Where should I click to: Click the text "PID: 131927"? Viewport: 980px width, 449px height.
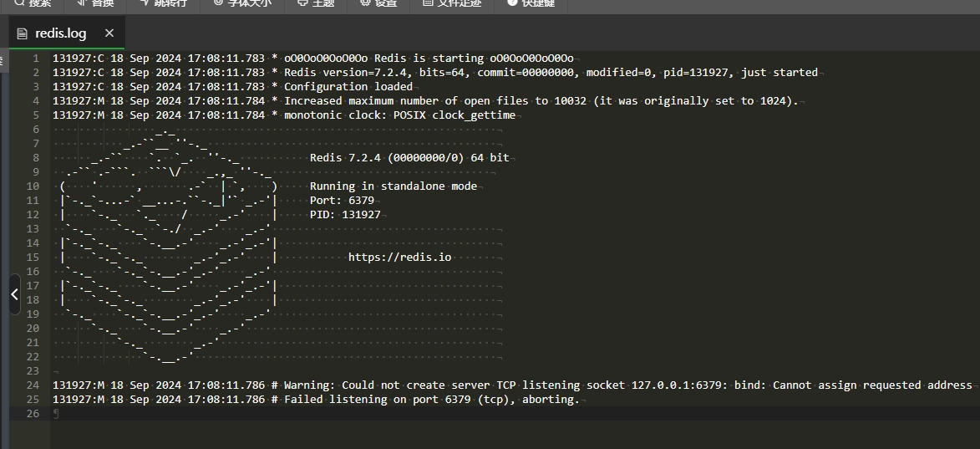pyautogui.click(x=345, y=215)
